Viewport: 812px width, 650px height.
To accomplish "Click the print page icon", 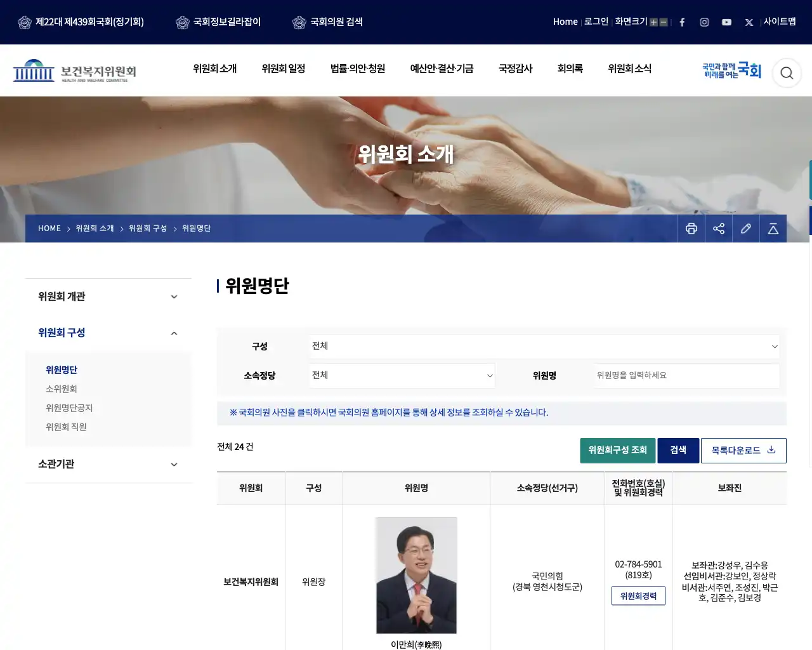I will coord(691,229).
